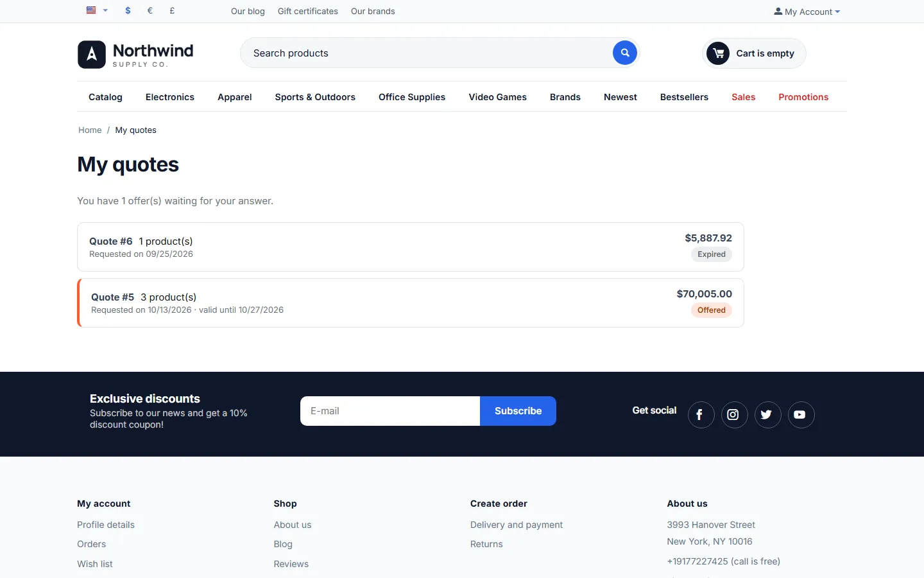Open the Quote #6 row

[x=411, y=247]
